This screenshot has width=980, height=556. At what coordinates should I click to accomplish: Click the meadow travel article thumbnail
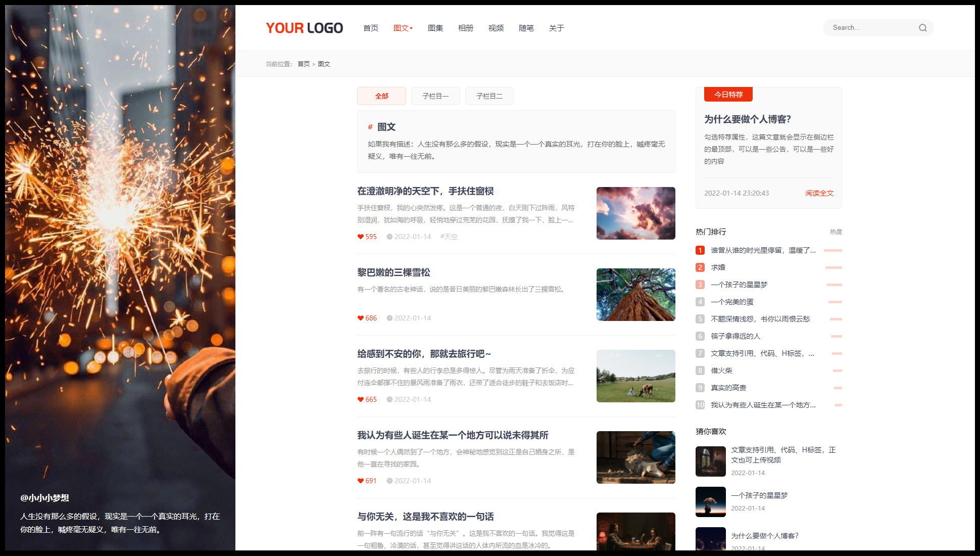click(x=635, y=376)
